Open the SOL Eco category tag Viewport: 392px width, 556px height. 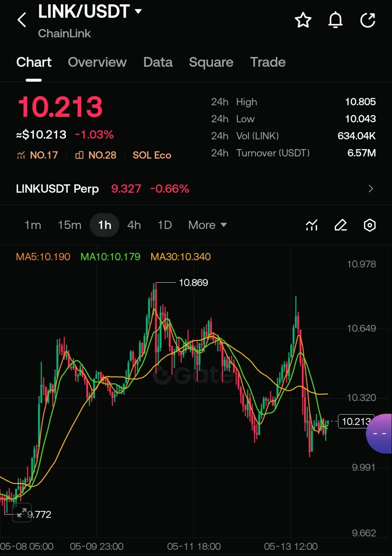coord(152,155)
